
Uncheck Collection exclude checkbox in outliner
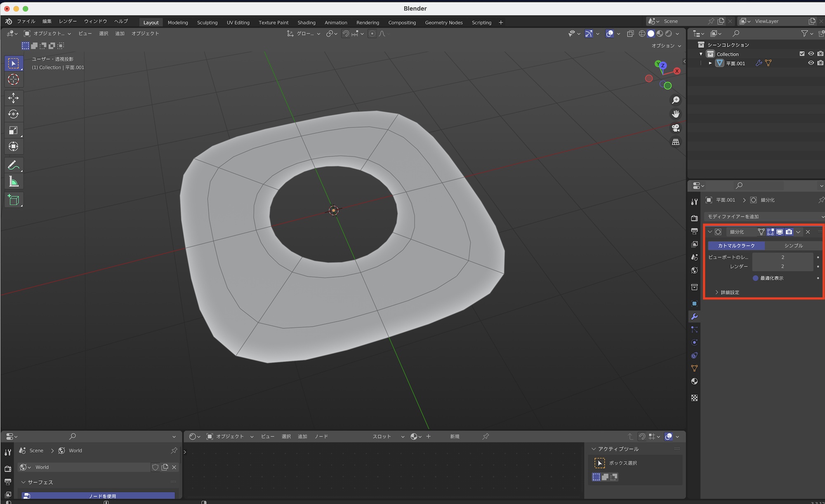(x=802, y=54)
